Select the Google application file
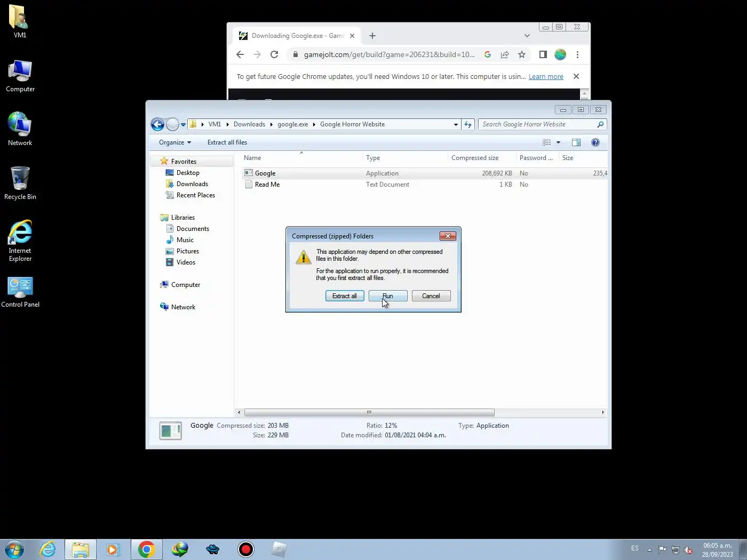Screen dimensions: 747x560 pyautogui.click(x=265, y=173)
